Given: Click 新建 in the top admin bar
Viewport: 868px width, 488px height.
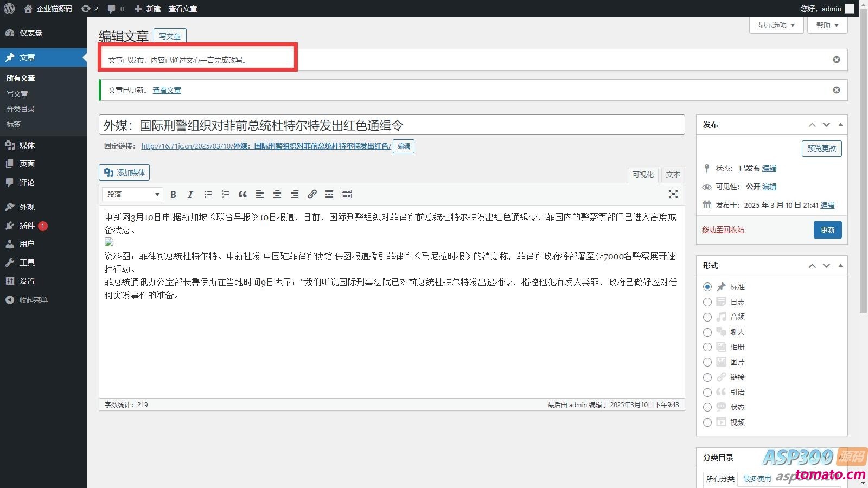Looking at the screenshot, I should pos(147,9).
